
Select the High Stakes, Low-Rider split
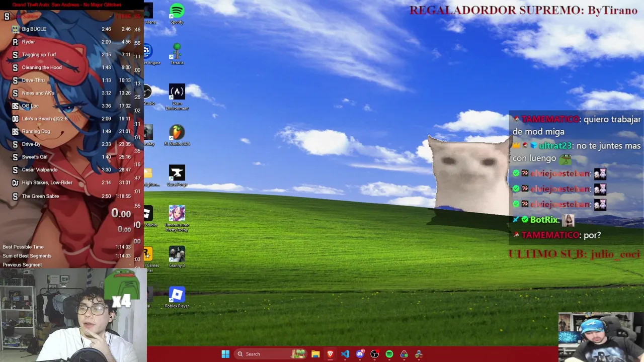71,183
